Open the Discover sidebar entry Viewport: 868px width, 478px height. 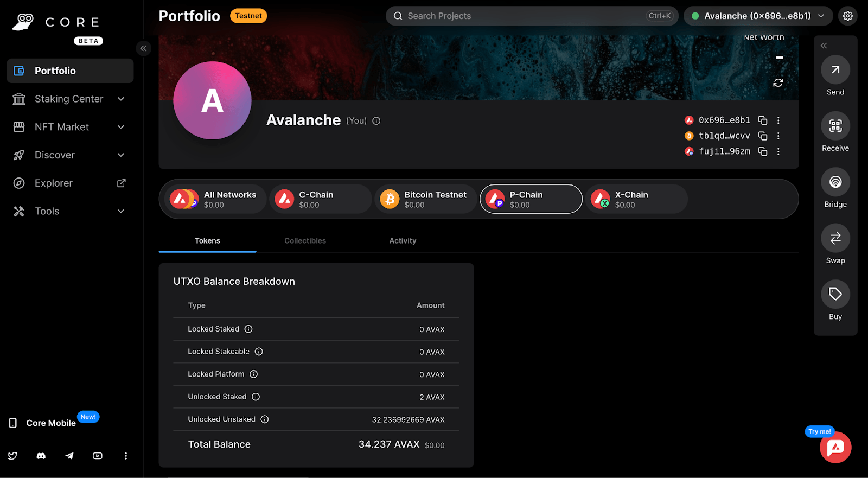click(55, 155)
